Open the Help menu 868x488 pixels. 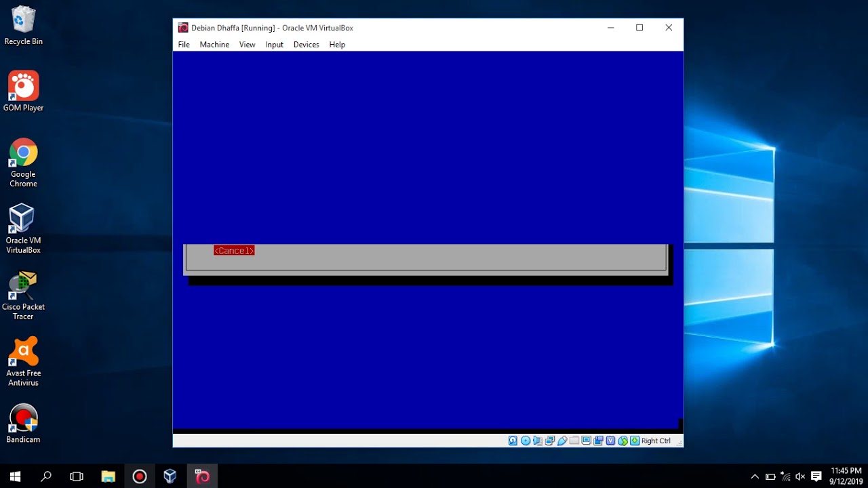[x=337, y=45]
